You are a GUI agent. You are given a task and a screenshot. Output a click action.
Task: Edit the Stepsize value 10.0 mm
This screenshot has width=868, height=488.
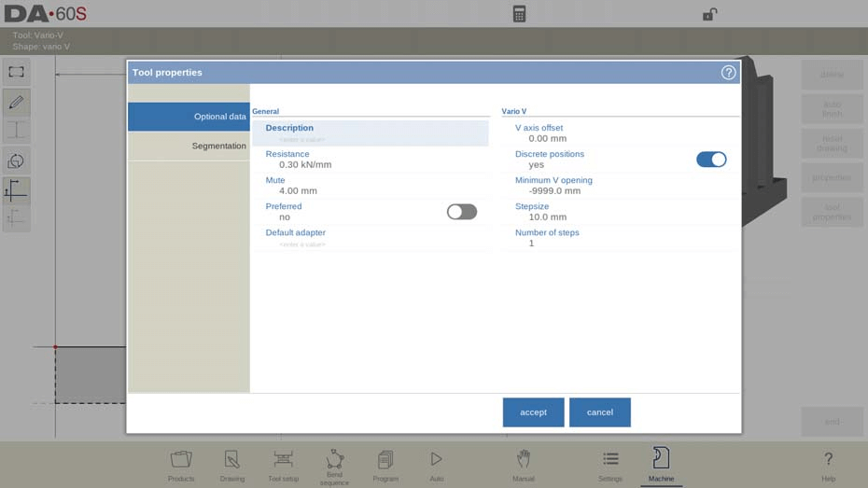pos(620,212)
